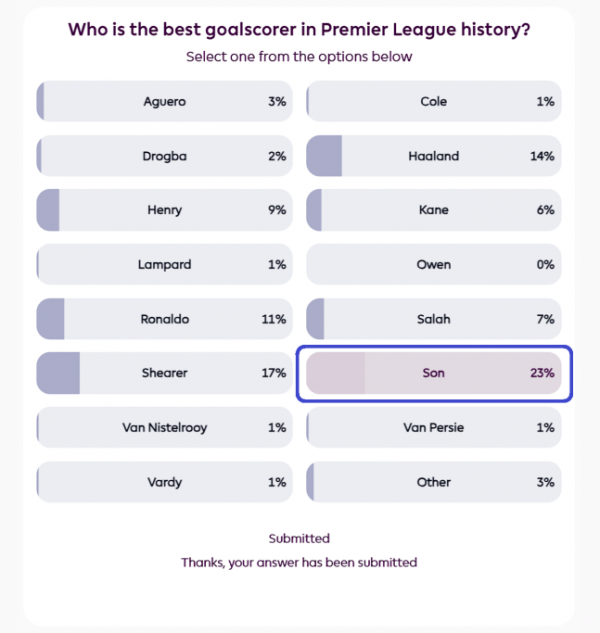Choose the Van Persie option

(433, 427)
